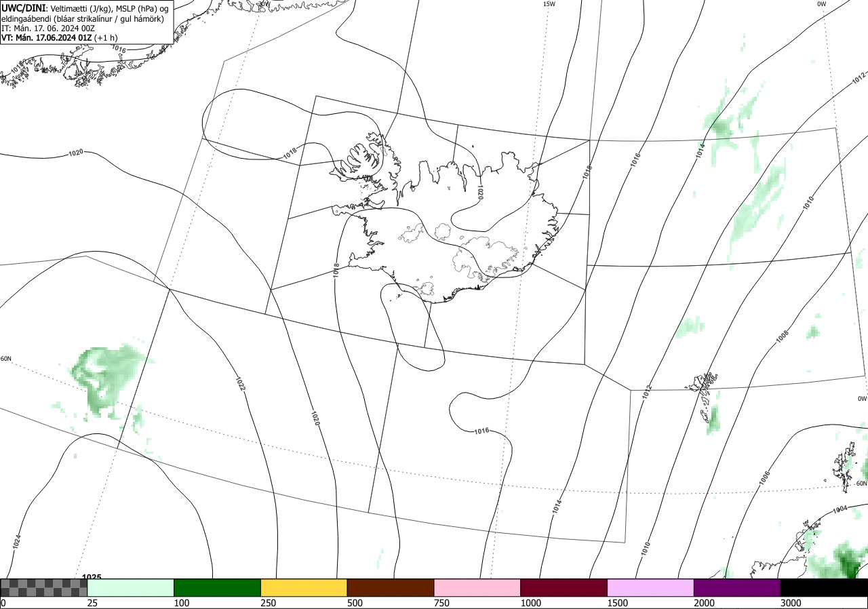Click the "IT: Mán. 17. 06. 2024 00Z" line
The width and height of the screenshot is (868, 609).
[x=49, y=28]
